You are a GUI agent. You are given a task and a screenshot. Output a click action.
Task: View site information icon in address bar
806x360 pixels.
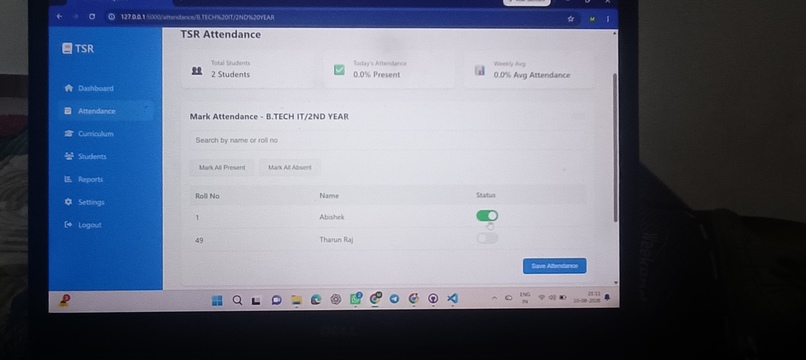pyautogui.click(x=111, y=17)
